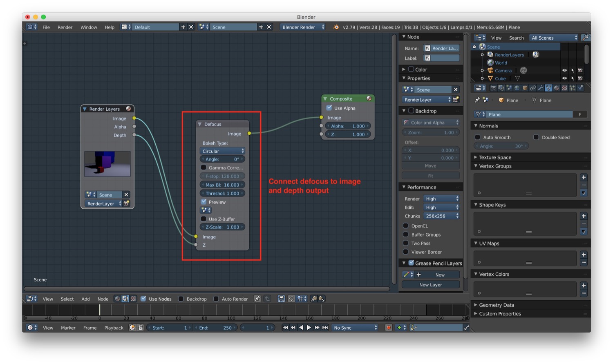
Task: Open the World properties globe tab
Action: click(x=517, y=88)
